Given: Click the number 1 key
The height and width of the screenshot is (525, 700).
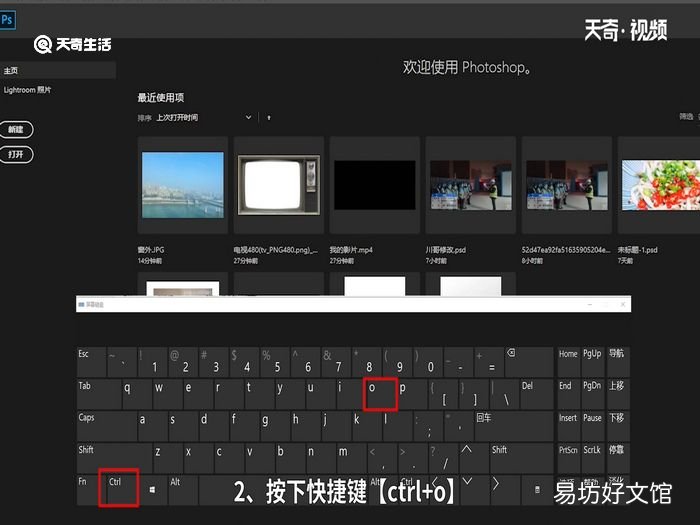Looking at the screenshot, I should [152, 362].
